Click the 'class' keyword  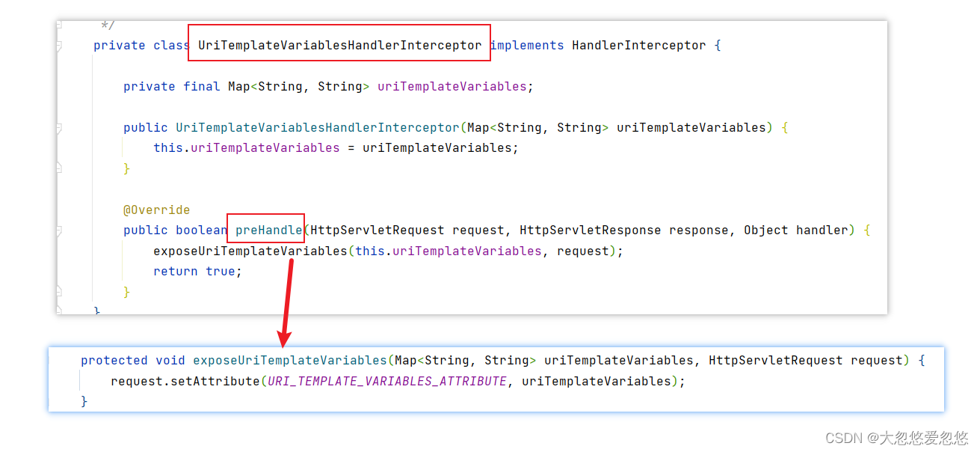[172, 46]
